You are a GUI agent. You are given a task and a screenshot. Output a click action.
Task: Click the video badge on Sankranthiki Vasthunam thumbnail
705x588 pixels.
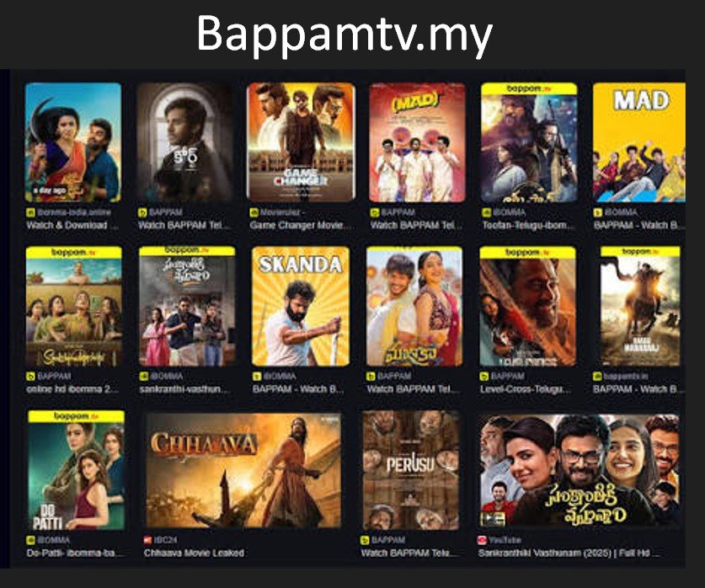(493, 519)
